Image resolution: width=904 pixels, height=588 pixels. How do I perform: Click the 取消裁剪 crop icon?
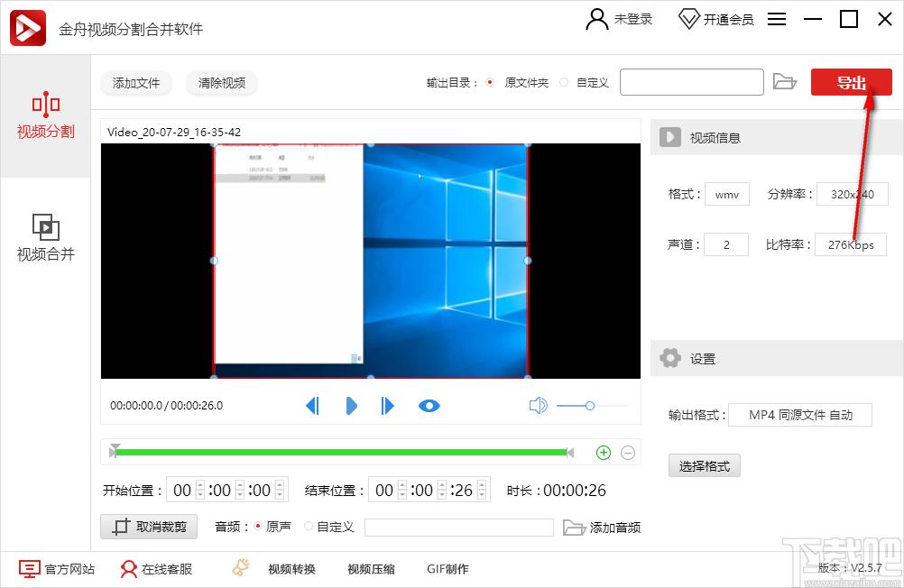coord(121,527)
